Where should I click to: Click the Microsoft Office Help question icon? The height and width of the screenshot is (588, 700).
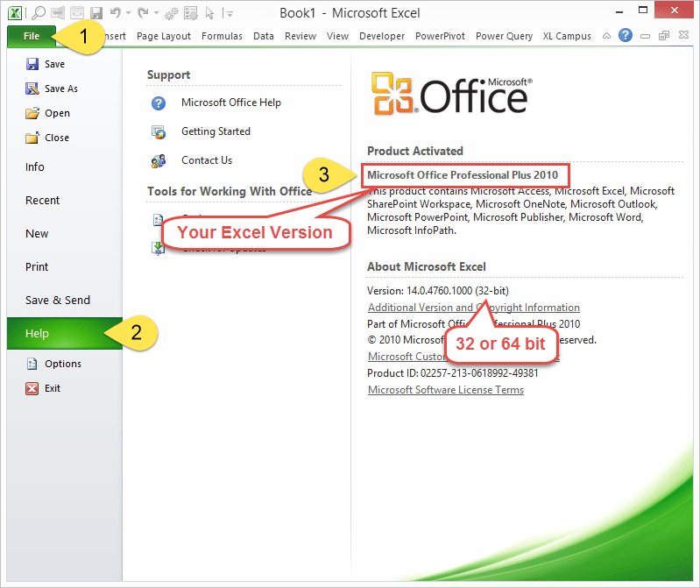click(159, 103)
